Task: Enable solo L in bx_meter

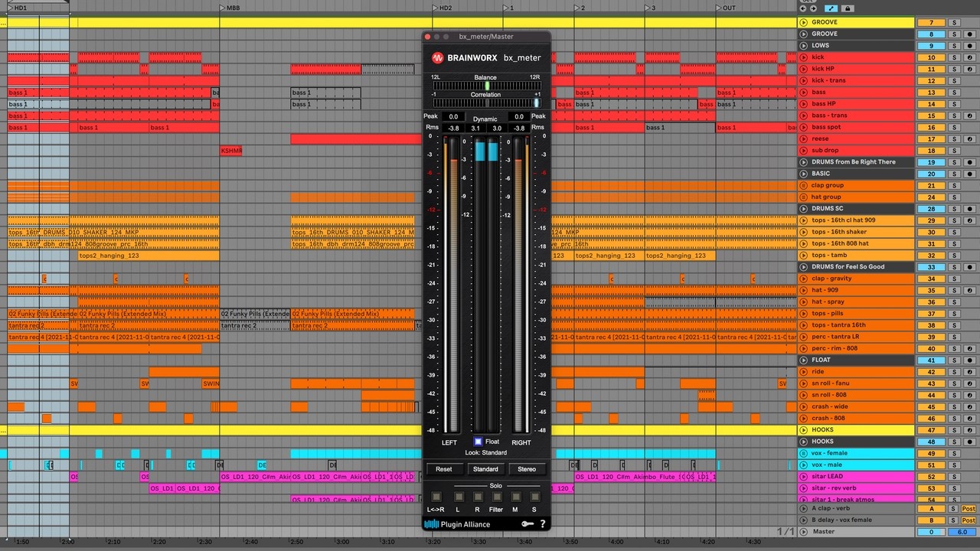Action: 457,497
